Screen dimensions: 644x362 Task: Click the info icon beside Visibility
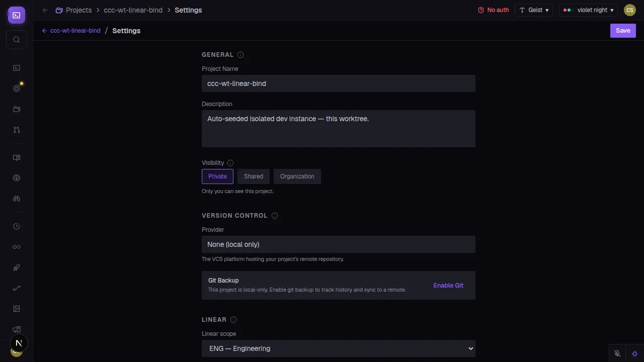coord(230,163)
